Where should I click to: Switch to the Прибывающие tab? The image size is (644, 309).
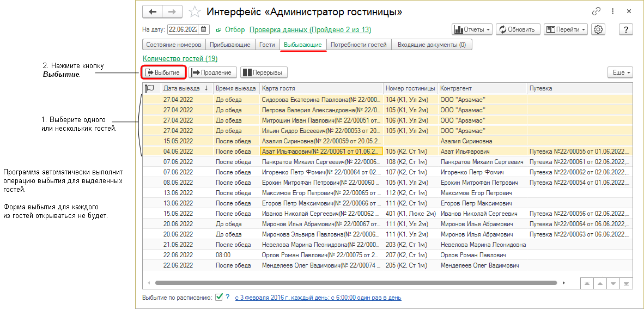[229, 45]
